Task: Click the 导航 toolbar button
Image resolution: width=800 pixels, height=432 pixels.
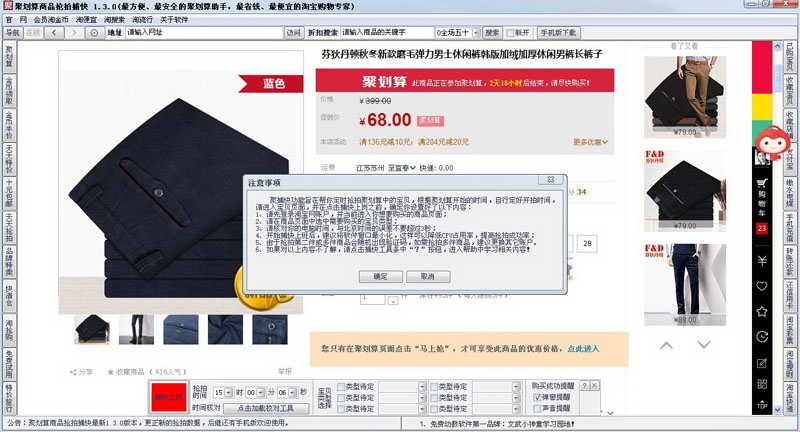Action: tap(13, 33)
